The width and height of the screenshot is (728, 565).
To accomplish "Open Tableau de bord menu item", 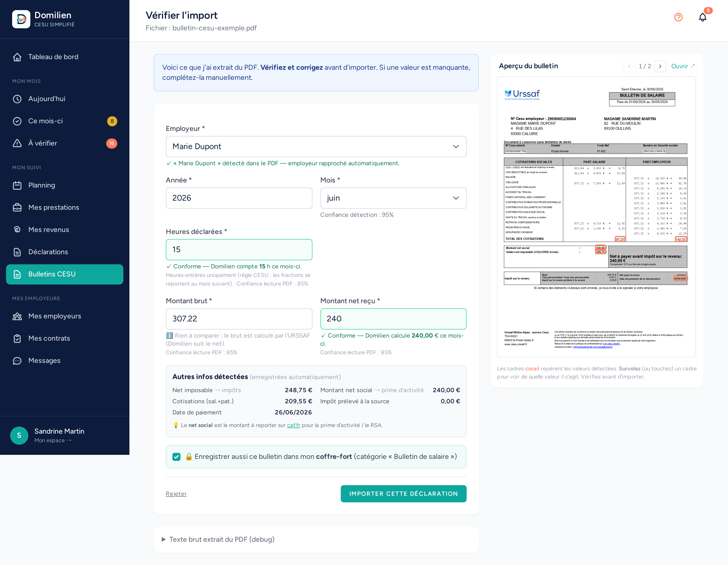I will pos(65,57).
